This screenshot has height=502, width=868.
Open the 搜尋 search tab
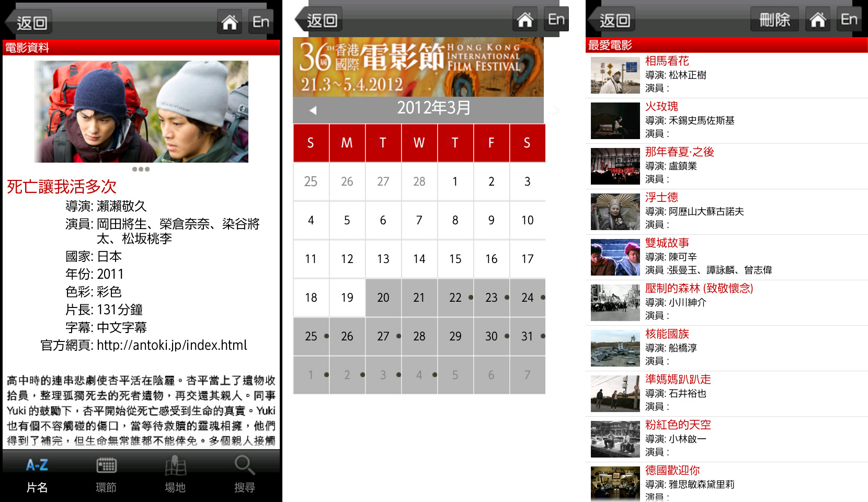click(x=244, y=475)
